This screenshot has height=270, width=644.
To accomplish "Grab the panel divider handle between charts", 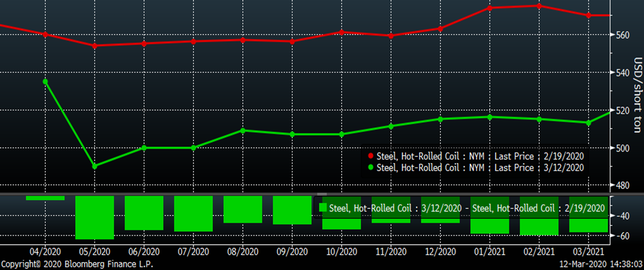I will pos(322,194).
